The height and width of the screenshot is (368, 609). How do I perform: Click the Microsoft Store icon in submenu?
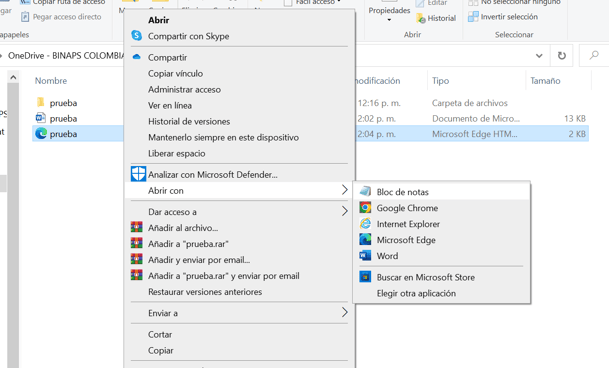(x=365, y=277)
